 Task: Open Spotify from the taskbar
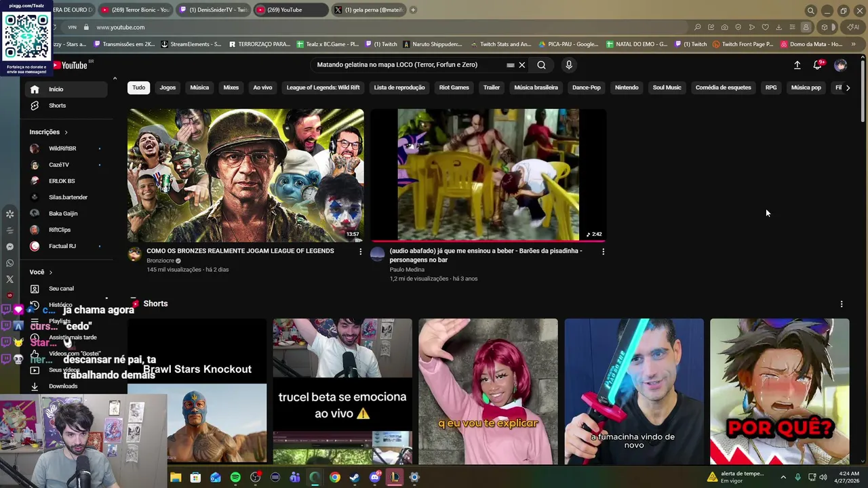pyautogui.click(x=235, y=478)
